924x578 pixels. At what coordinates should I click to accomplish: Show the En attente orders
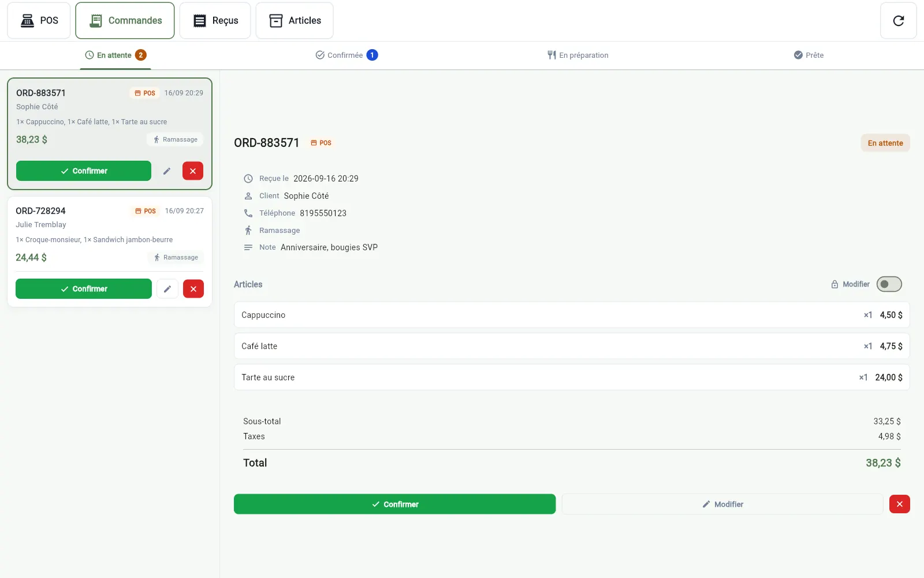click(115, 55)
